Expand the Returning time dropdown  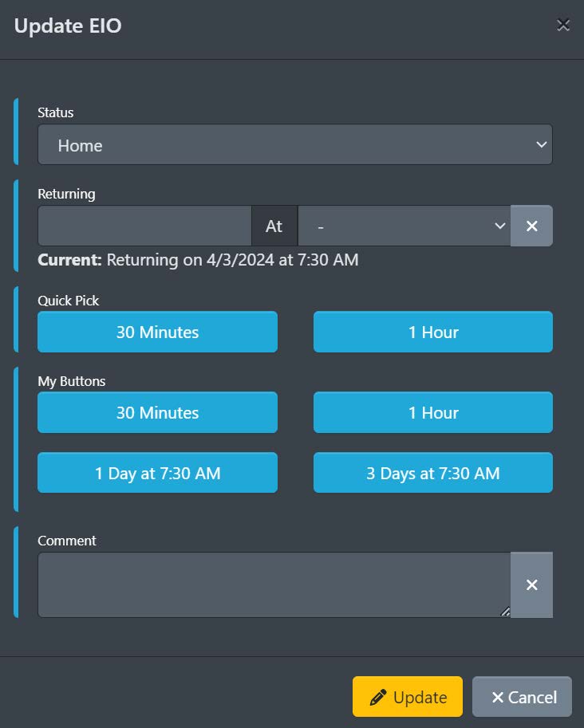tap(404, 226)
